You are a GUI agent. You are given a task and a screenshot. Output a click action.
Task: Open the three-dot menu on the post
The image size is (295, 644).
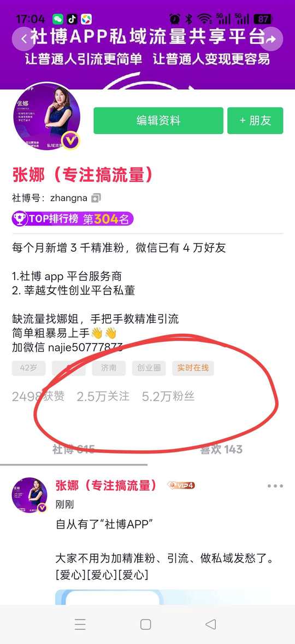[x=275, y=486]
